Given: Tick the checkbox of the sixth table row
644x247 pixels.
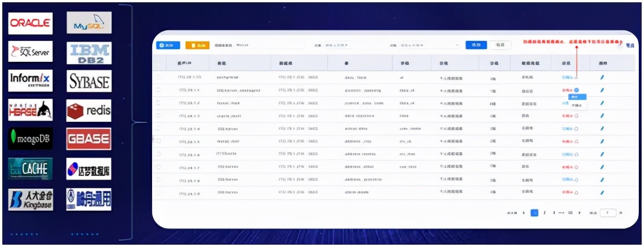Looking at the screenshot, I should (159, 141).
